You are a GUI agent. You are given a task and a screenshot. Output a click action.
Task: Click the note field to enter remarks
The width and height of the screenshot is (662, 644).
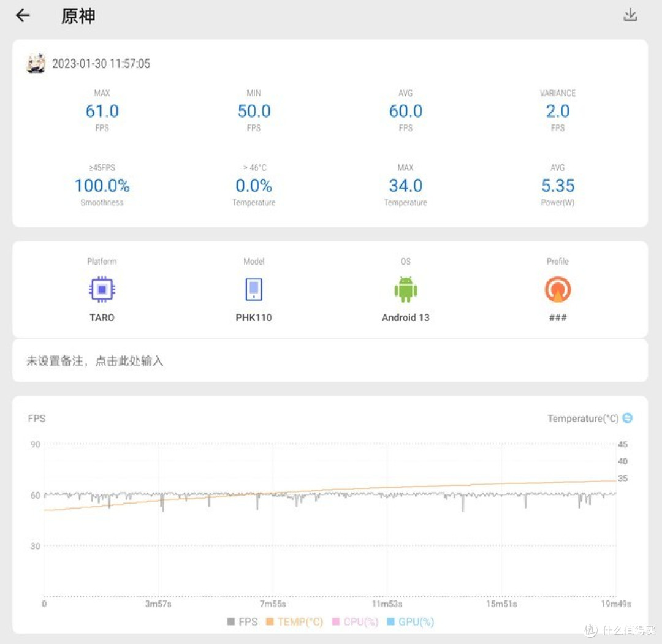point(330,361)
